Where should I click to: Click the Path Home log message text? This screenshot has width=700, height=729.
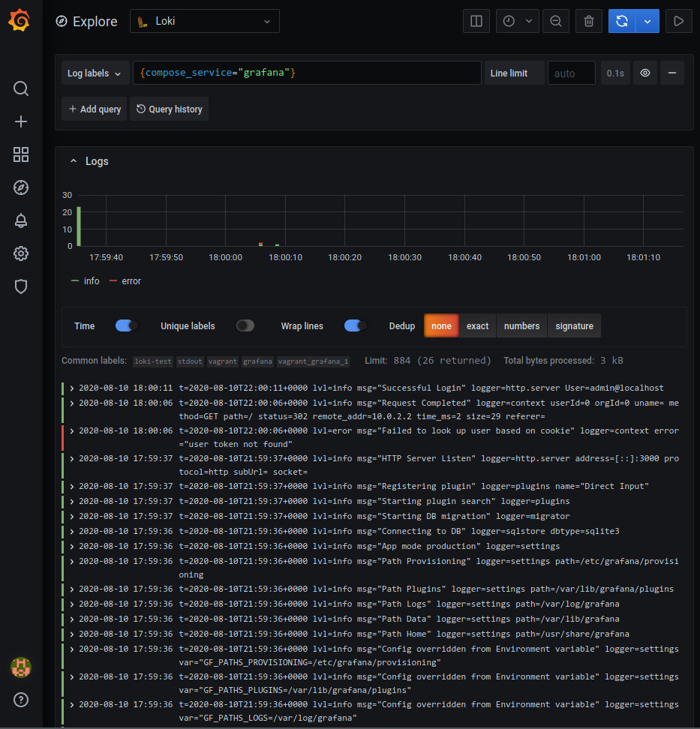tap(404, 634)
